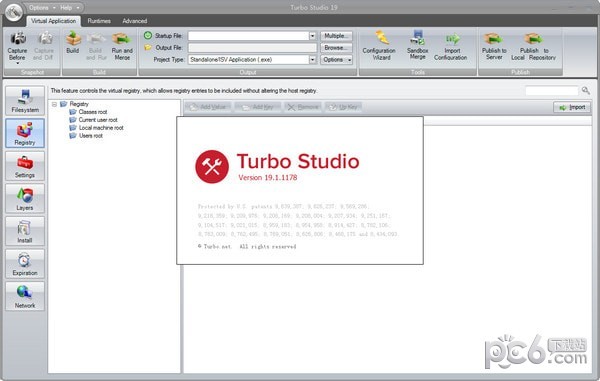Open the Network sidebar panel
Viewport: 600px width, 381px height.
pos(25,296)
